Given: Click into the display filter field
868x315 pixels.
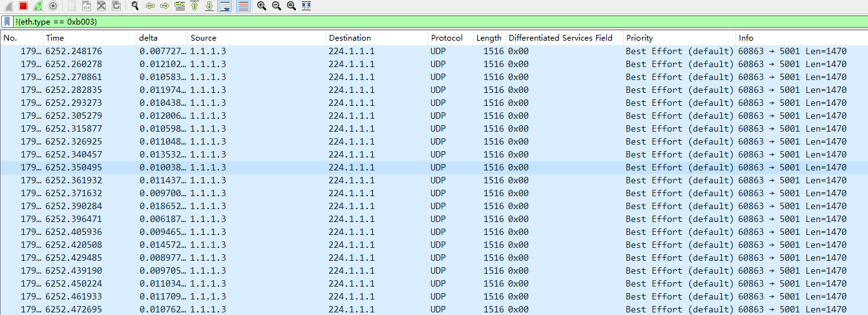Looking at the screenshot, I should [439, 22].
